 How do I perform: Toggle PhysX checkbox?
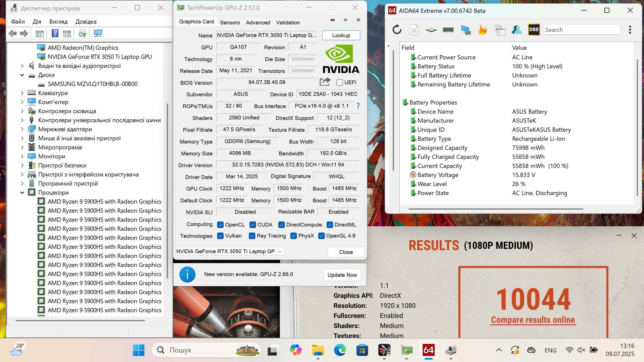tap(294, 236)
